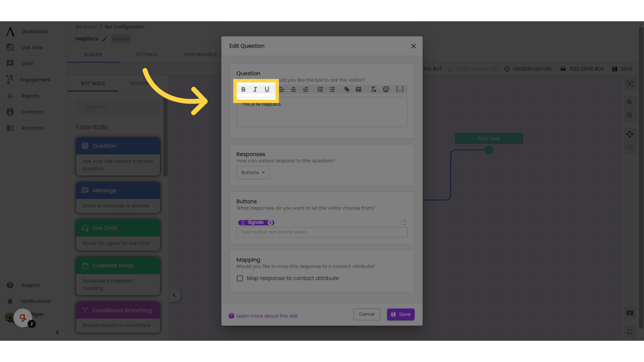The height and width of the screenshot is (362, 644).
Task: Click the skills Search field
Action: click(x=118, y=107)
